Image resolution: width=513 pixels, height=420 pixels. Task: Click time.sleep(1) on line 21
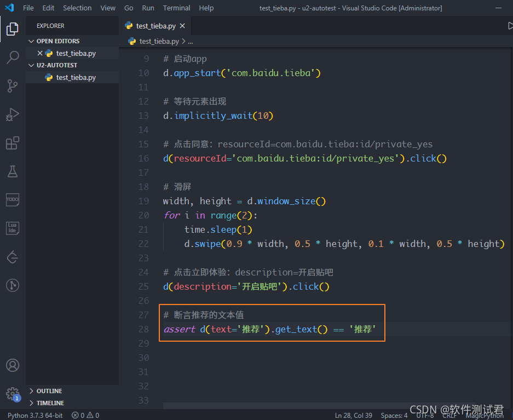click(x=218, y=229)
